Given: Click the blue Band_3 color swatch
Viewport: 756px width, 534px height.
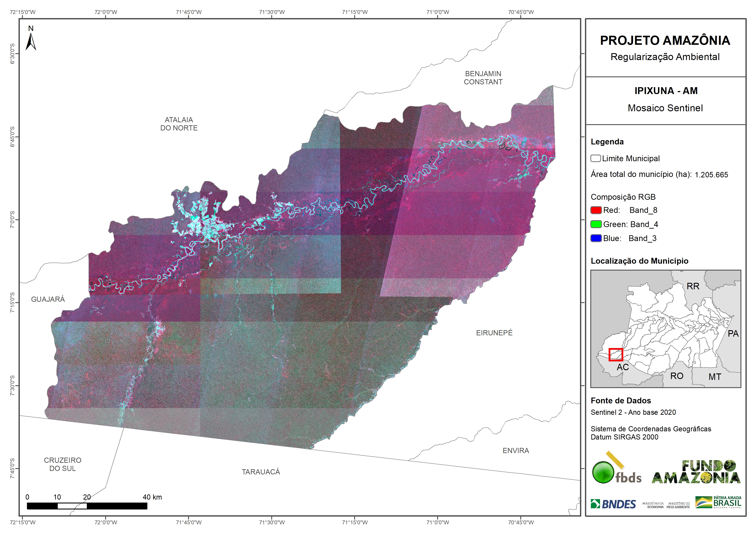Looking at the screenshot, I should pyautogui.click(x=596, y=238).
